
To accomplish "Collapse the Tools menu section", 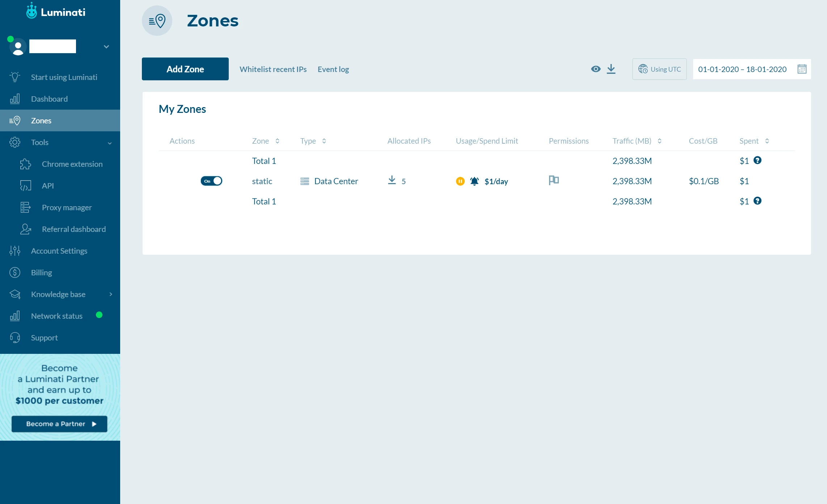I will pos(110,143).
